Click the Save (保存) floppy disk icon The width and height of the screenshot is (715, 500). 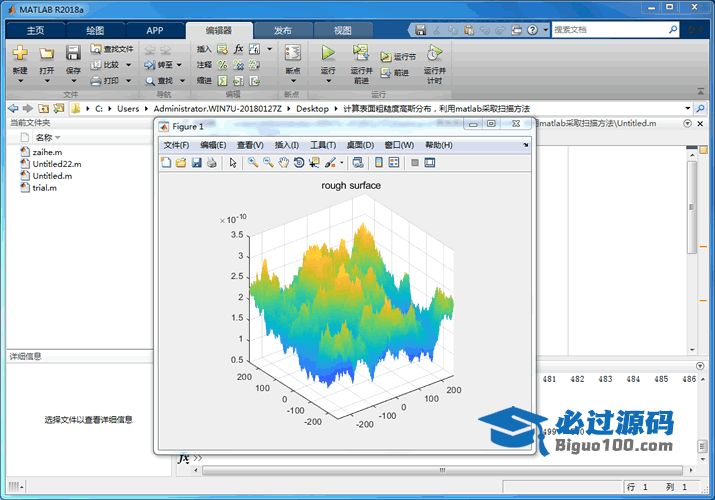[x=73, y=52]
